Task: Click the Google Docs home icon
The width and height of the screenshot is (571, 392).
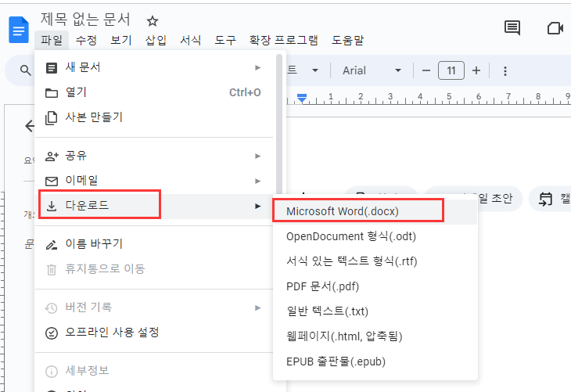Action: point(18,29)
